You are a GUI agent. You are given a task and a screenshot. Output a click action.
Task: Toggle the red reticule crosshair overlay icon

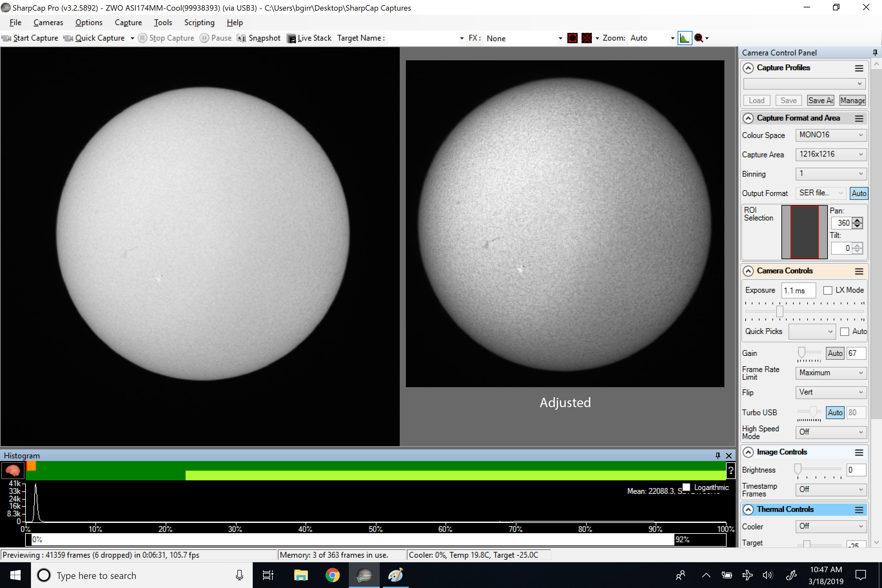pyautogui.click(x=586, y=38)
